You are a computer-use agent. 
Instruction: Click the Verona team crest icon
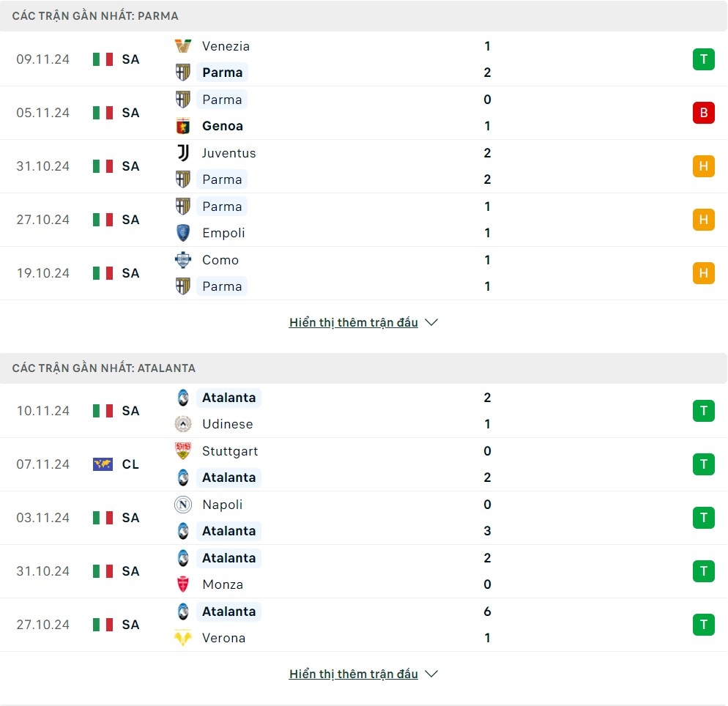click(x=183, y=638)
